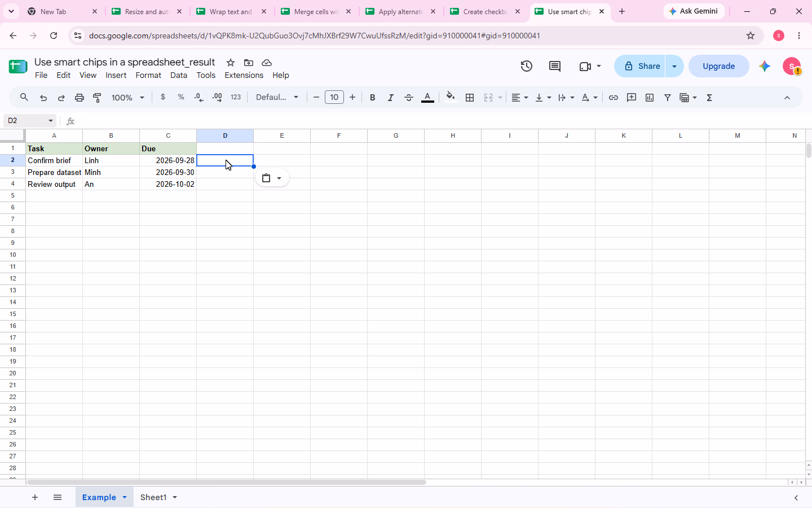
Task: Open version history clock icon
Action: pos(527,66)
